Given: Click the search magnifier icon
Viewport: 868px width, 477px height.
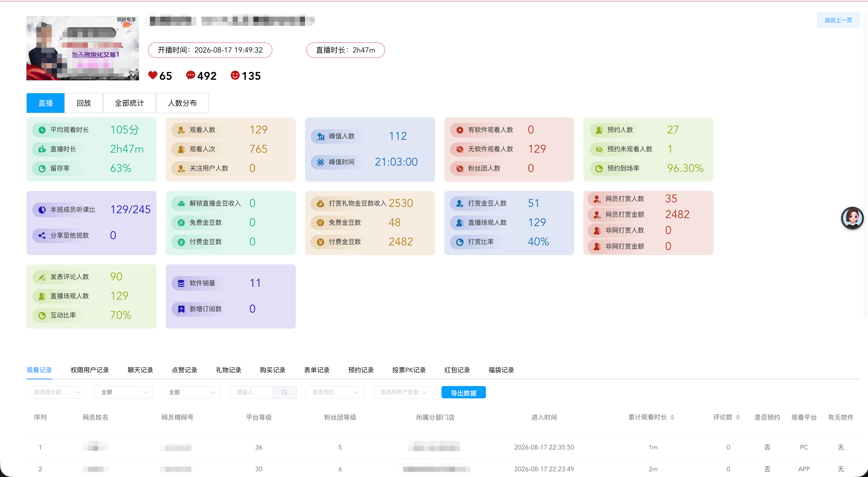Looking at the screenshot, I should (x=284, y=392).
